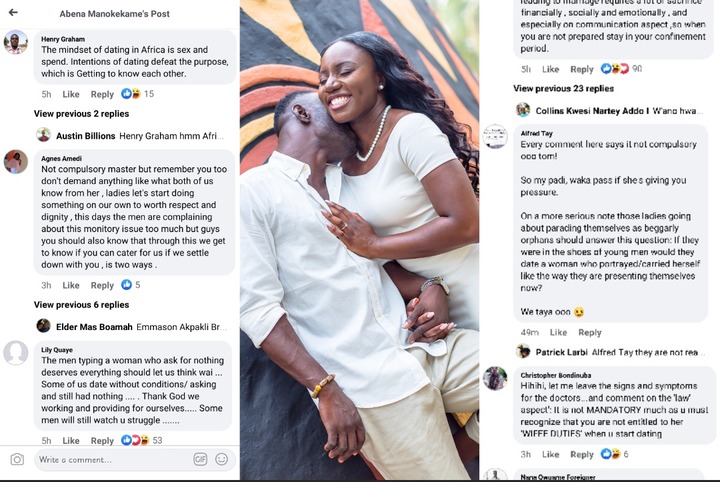This screenshot has width=720, height=482.
Task: Open Alfred Tay's profile picture
Action: (x=495, y=136)
